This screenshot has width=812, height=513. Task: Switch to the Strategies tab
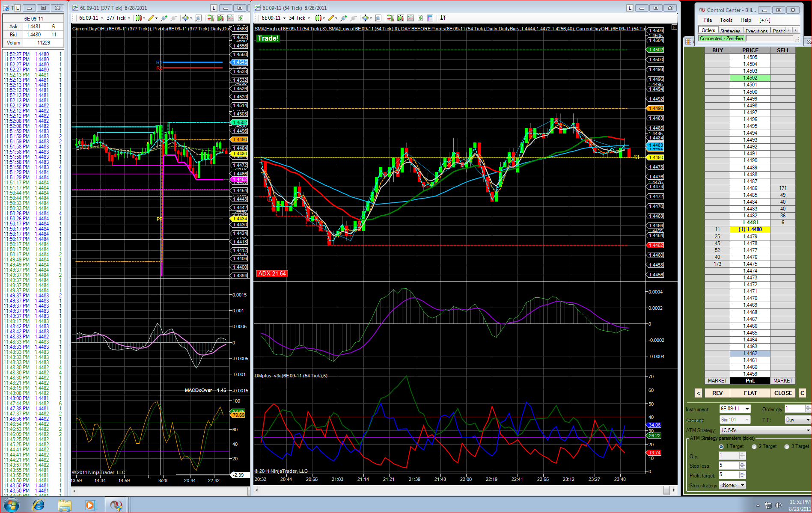point(730,30)
